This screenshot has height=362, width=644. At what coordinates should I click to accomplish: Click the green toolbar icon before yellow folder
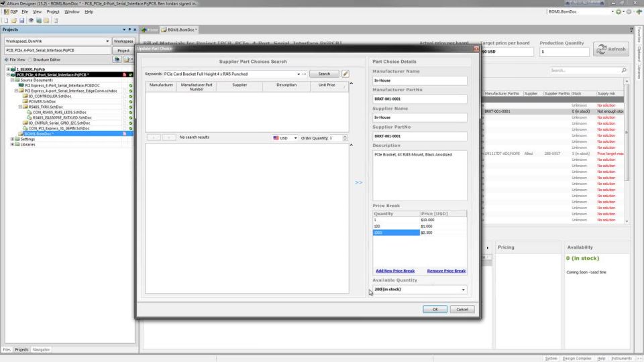[x=39, y=21]
